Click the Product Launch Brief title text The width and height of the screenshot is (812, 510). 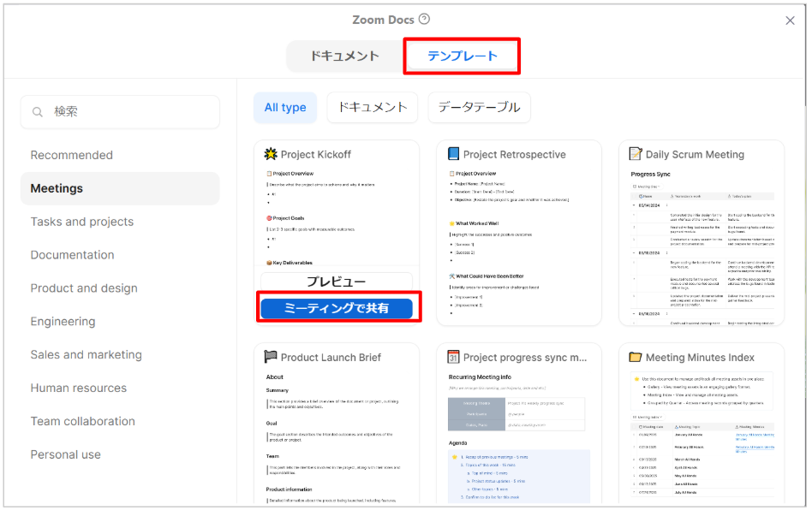pyautogui.click(x=331, y=357)
